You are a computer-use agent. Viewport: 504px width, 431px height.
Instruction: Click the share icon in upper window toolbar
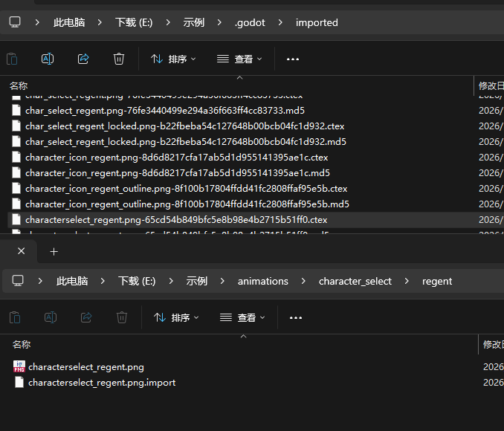83,59
